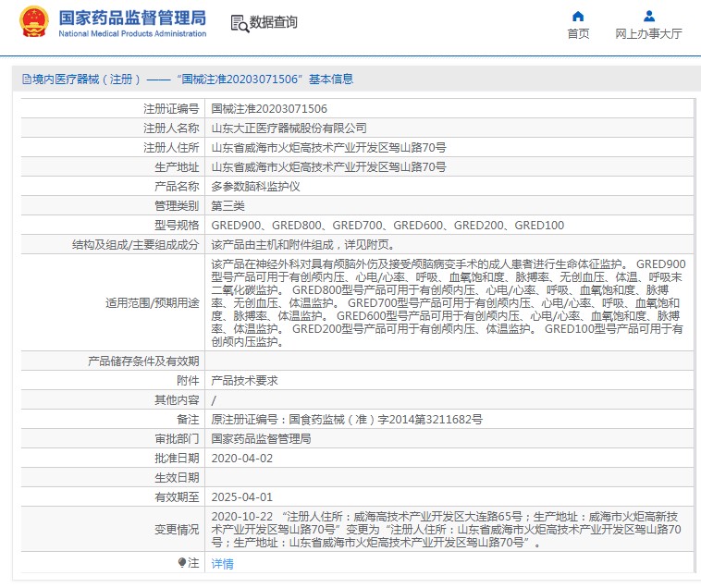Click the 备注 row label
701x588 pixels.
pos(188,420)
